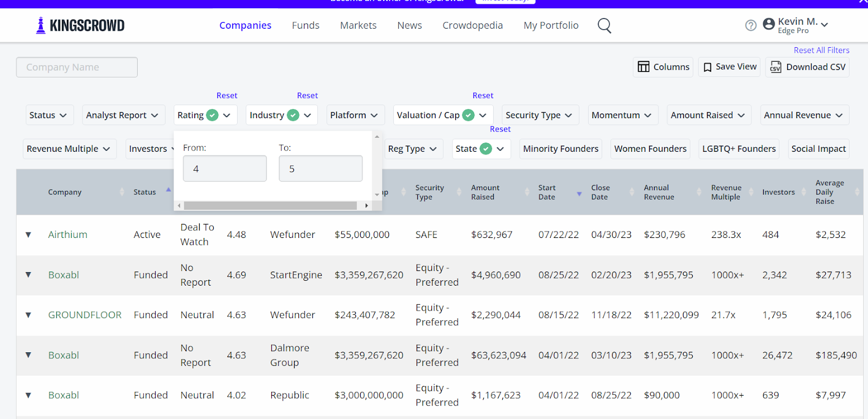Open the Revenue Multiple filter dropdown
The height and width of the screenshot is (419, 868).
[69, 149]
